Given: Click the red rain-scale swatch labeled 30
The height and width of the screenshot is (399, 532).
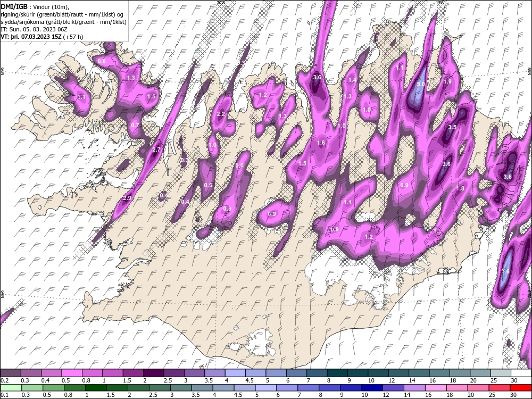Looking at the screenshot, I should [521, 388].
